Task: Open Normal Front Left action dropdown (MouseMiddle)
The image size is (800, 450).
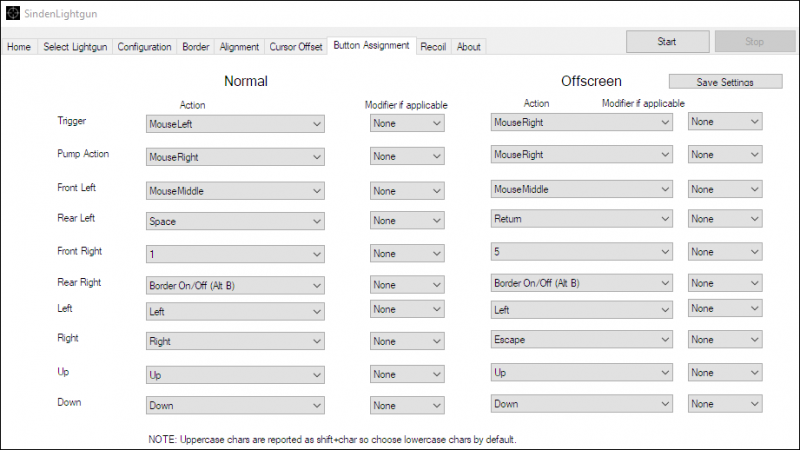Action: click(x=235, y=191)
